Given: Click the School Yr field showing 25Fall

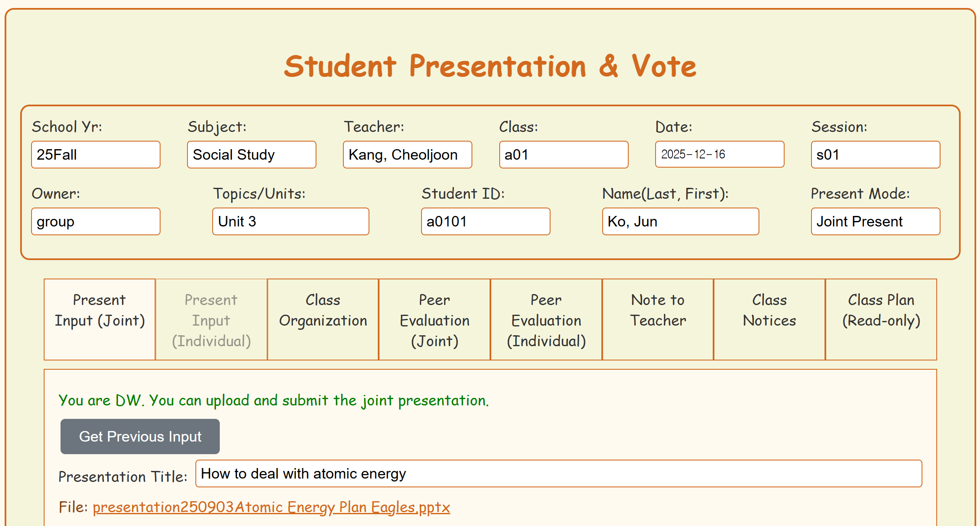Looking at the screenshot, I should (96, 155).
